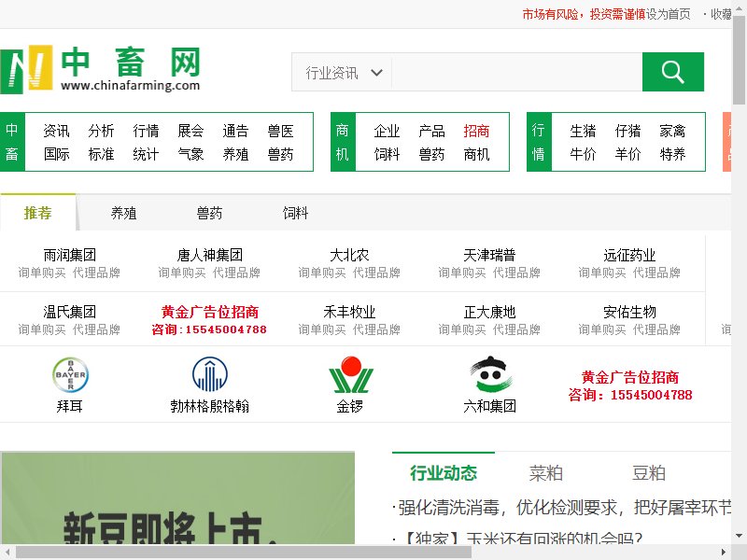This screenshot has height=560, width=747.
Task: Open the 大北农 brand link
Action: (349, 255)
